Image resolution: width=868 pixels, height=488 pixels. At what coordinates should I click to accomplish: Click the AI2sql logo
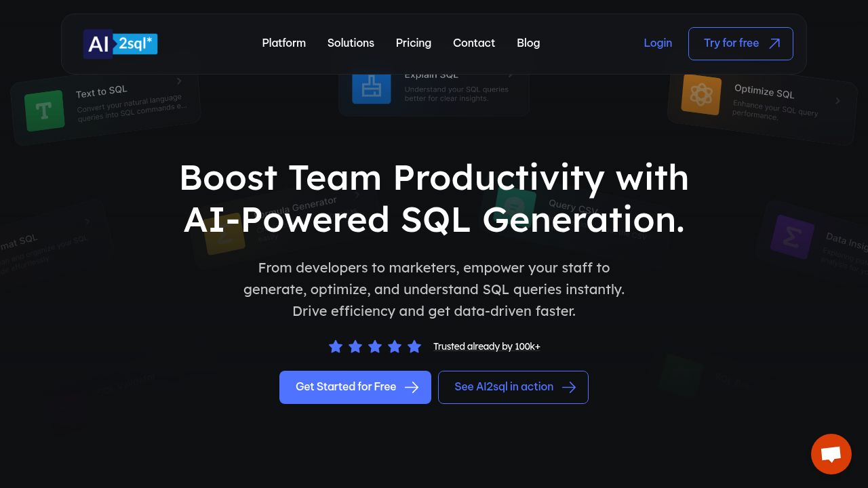121,44
